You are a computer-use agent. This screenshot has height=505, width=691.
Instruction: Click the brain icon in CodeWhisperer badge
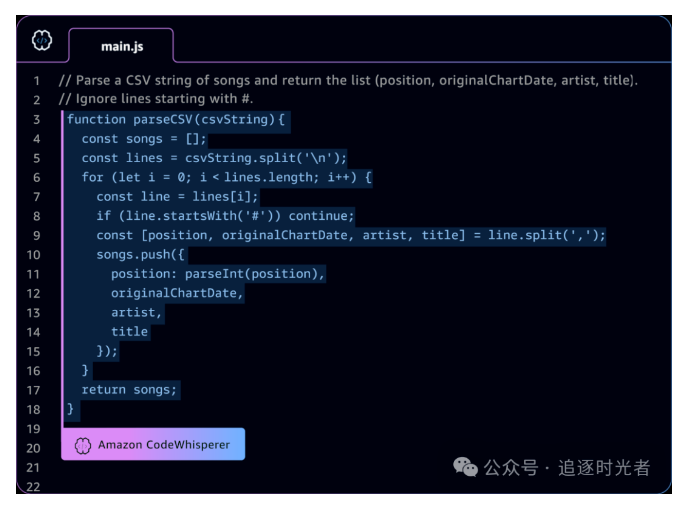click(83, 444)
